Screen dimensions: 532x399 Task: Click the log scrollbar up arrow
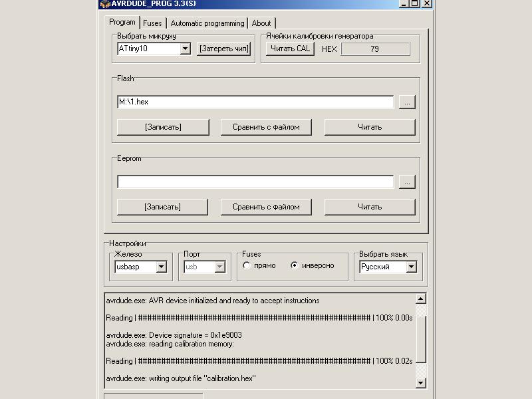pyautogui.click(x=420, y=299)
